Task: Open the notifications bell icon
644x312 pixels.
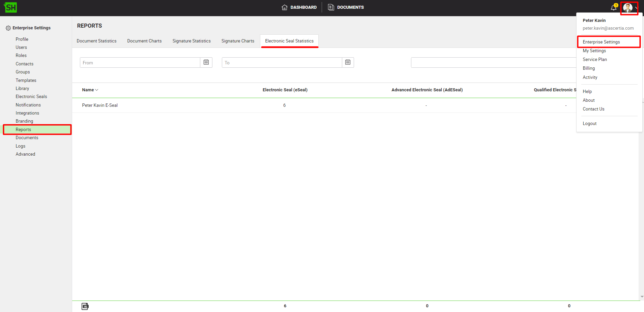Action: (614, 7)
